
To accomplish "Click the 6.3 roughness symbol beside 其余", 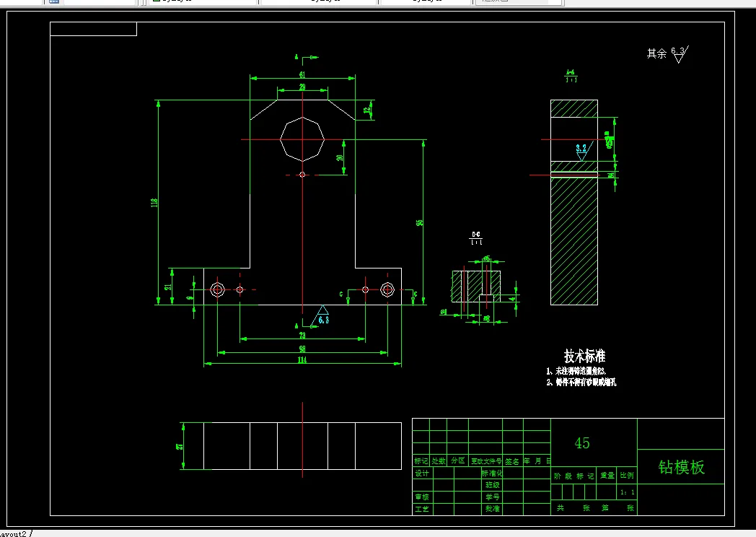I will click(680, 54).
